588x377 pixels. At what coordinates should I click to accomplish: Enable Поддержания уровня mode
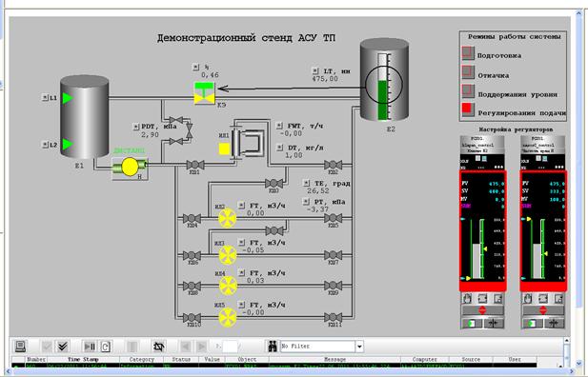point(468,91)
